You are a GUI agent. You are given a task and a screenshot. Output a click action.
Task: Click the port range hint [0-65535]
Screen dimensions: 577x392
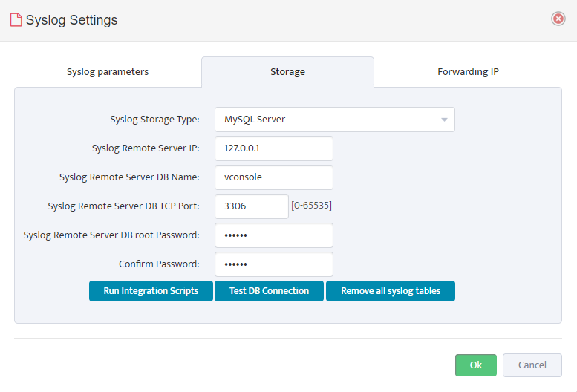point(311,206)
